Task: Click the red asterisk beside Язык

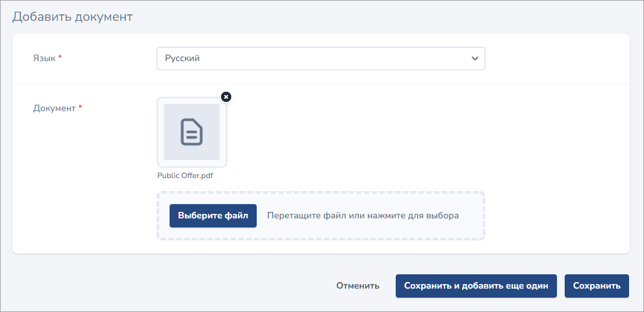Action: point(60,58)
